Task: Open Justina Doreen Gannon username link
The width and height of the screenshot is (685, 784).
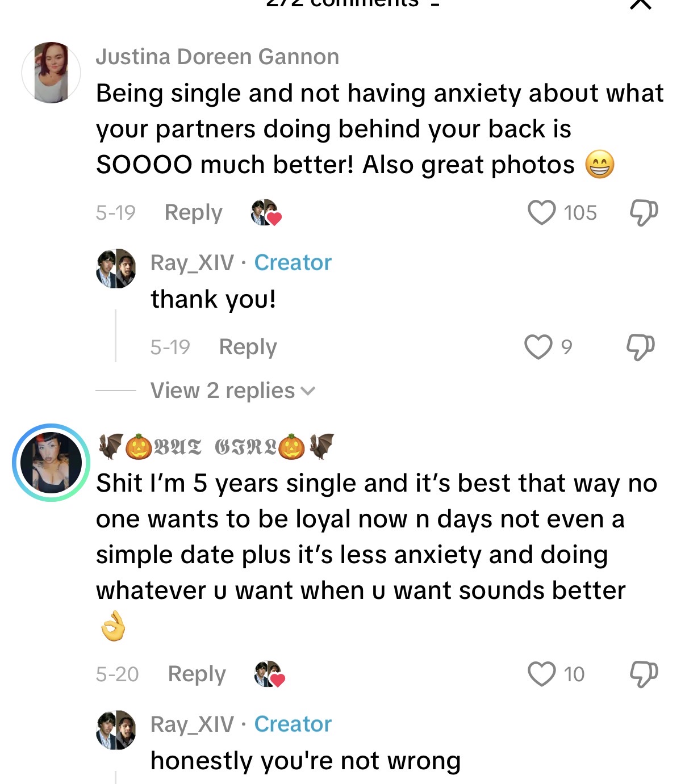Action: 217,57
